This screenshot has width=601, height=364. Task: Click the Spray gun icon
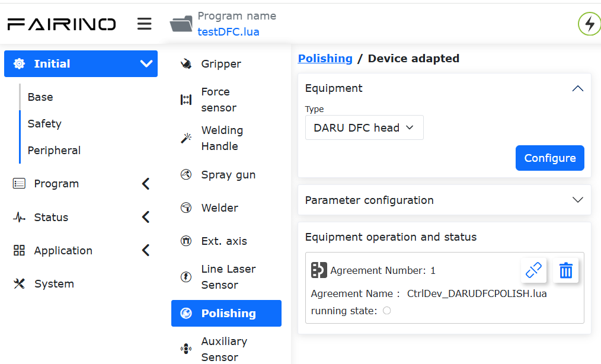(x=186, y=174)
